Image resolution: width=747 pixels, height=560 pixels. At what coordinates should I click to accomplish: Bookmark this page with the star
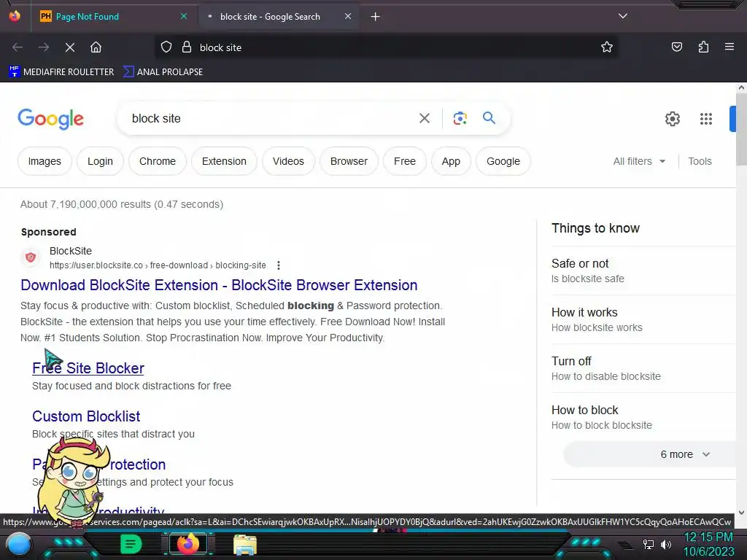[606, 47]
